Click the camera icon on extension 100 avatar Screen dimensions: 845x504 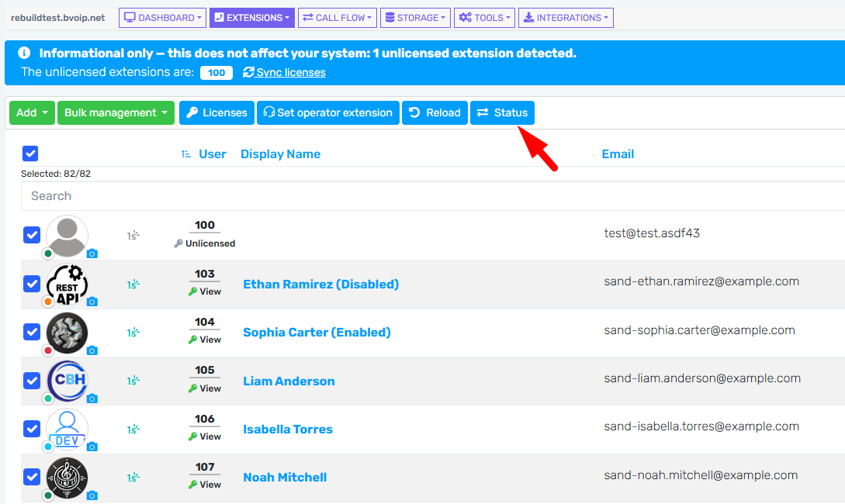pyautogui.click(x=92, y=254)
